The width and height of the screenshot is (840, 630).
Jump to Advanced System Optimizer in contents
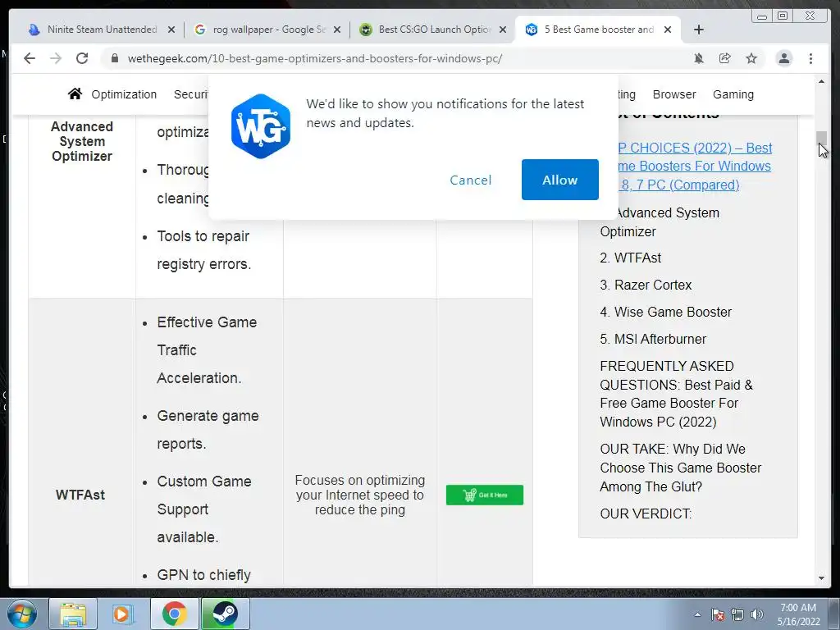point(660,222)
